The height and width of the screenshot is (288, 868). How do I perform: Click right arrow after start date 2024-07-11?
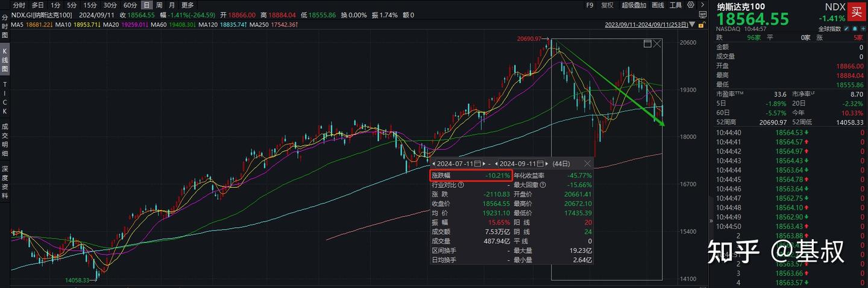point(485,164)
